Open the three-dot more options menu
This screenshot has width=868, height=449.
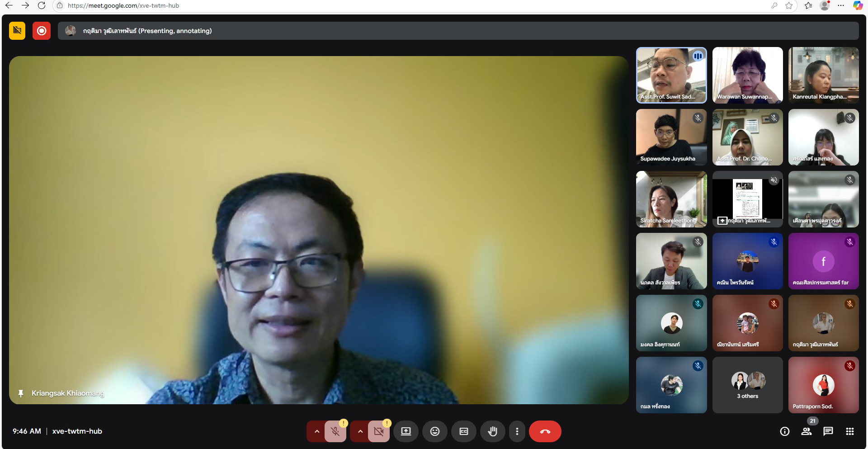pos(517,431)
